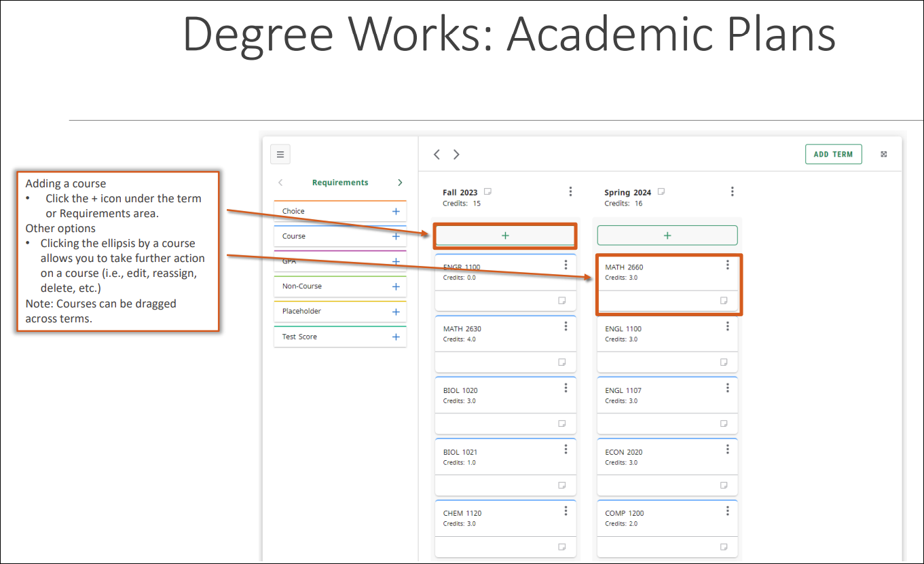The width and height of the screenshot is (924, 564).
Task: Toggle the note marker on CHEM 1120 card
Action: pos(561,546)
